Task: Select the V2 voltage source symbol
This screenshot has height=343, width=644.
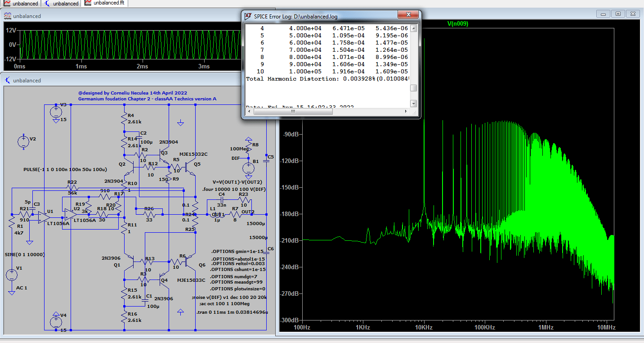Action: point(23,142)
